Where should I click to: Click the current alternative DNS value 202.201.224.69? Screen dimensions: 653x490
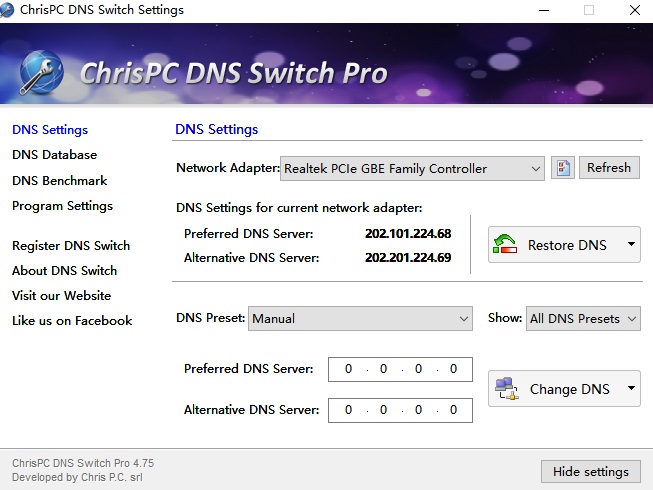coord(408,258)
